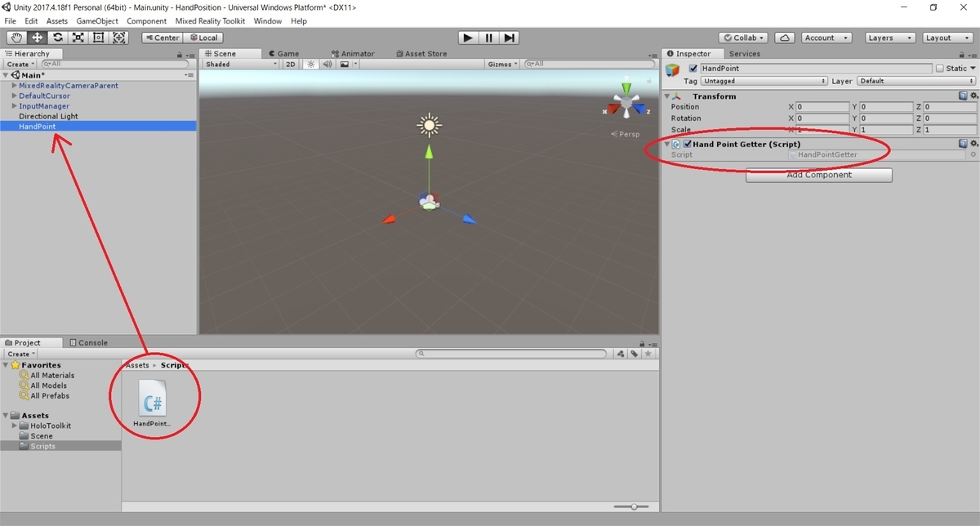Image resolution: width=980 pixels, height=526 pixels.
Task: Click the Script field object picker circle
Action: click(973, 154)
